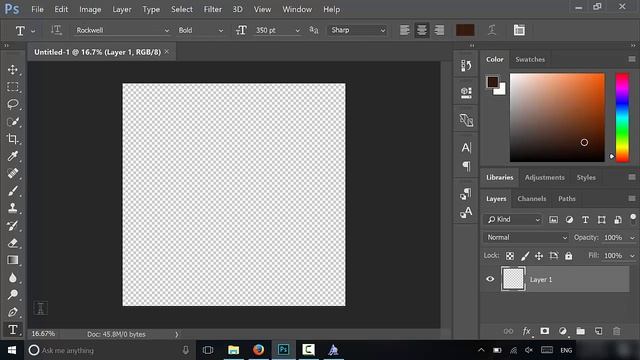Image resolution: width=640 pixels, height=360 pixels.
Task: Toggle the Character and Paragraph panels
Action: [x=519, y=30]
